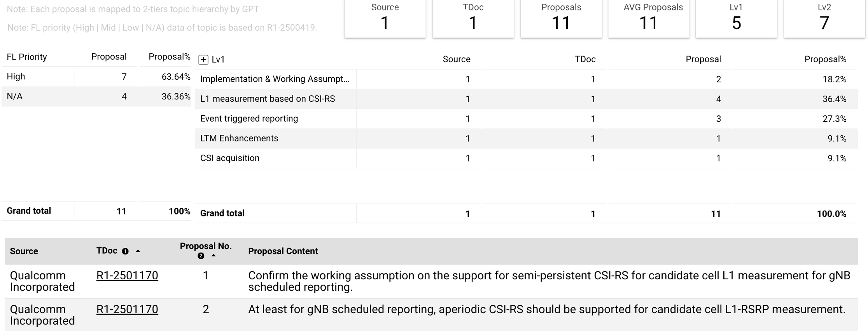Select the Event triggered reporting row

pyautogui.click(x=527, y=118)
